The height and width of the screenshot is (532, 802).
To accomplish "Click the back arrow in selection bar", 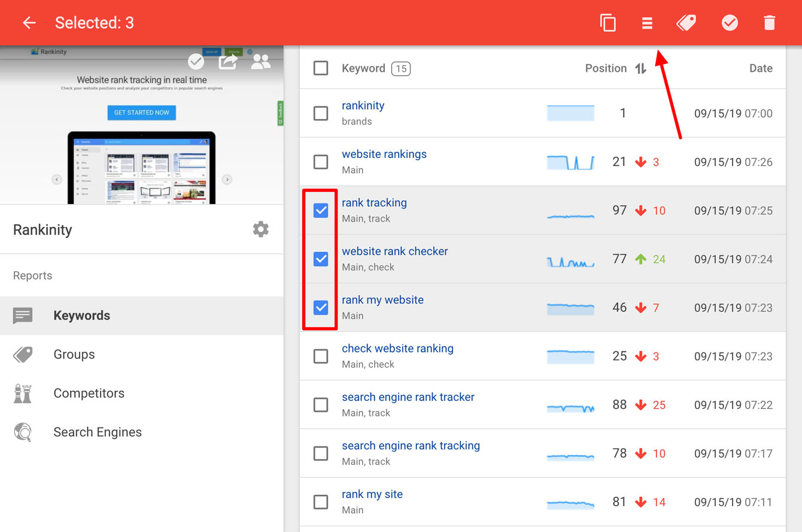I will 29,23.
